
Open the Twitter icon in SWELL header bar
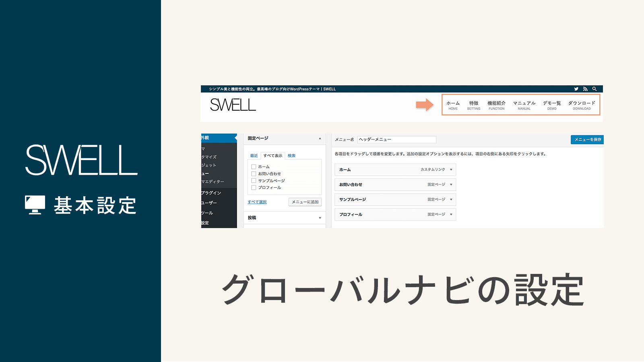click(576, 89)
